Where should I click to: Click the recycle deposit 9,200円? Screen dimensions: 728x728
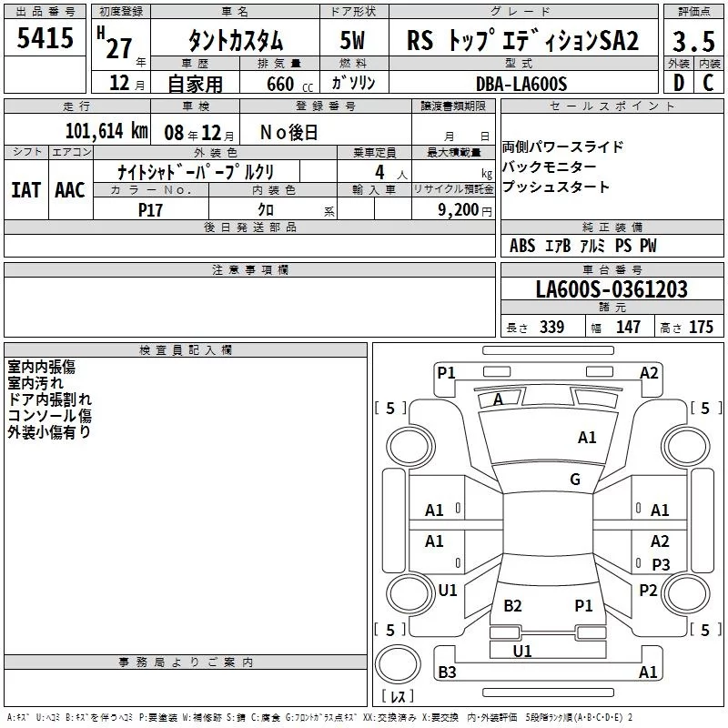[x=465, y=210]
